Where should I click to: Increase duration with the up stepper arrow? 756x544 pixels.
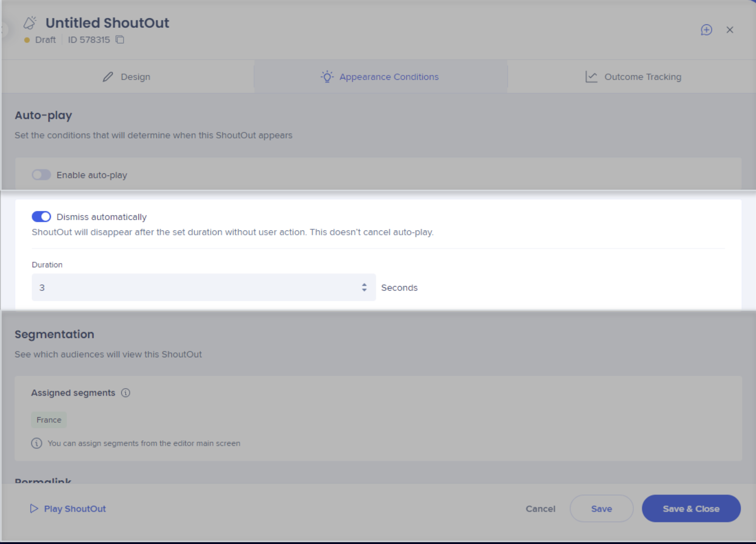pyautogui.click(x=364, y=284)
